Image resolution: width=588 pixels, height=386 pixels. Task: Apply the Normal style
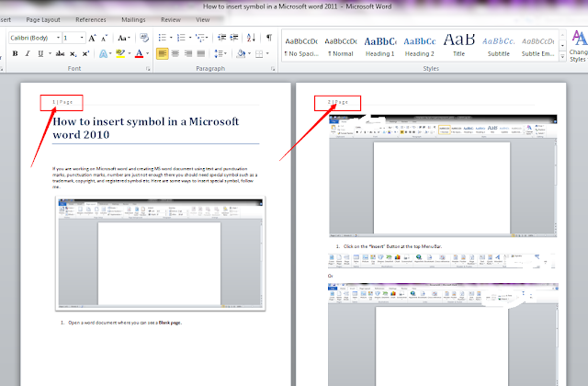341,46
